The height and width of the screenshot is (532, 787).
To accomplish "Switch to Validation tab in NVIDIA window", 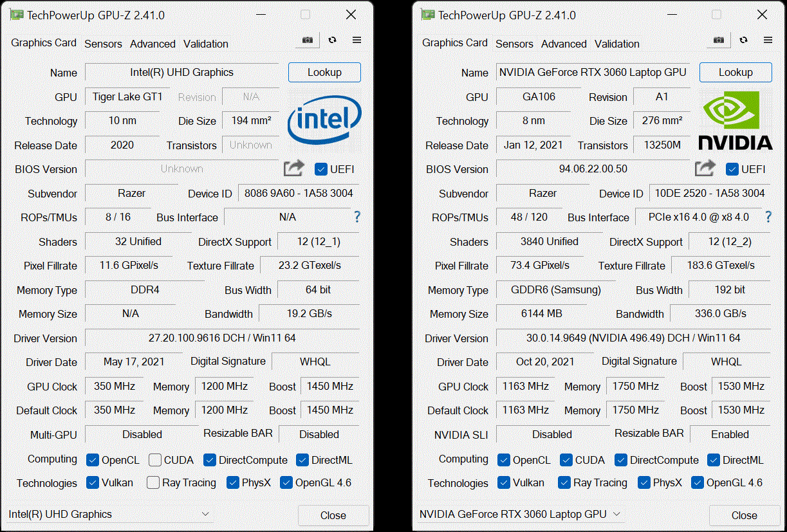I will 617,44.
